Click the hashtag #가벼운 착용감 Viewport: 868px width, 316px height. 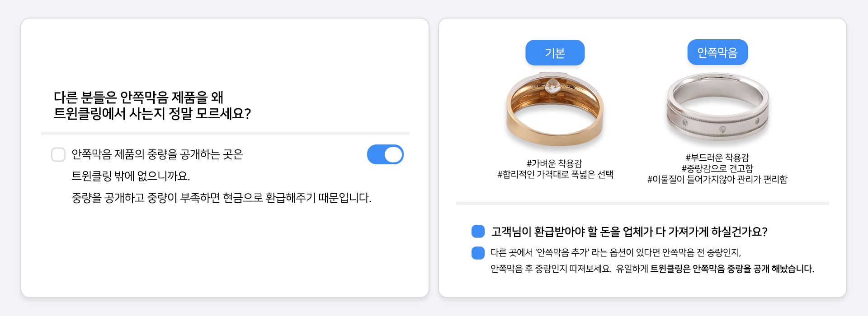click(x=554, y=163)
